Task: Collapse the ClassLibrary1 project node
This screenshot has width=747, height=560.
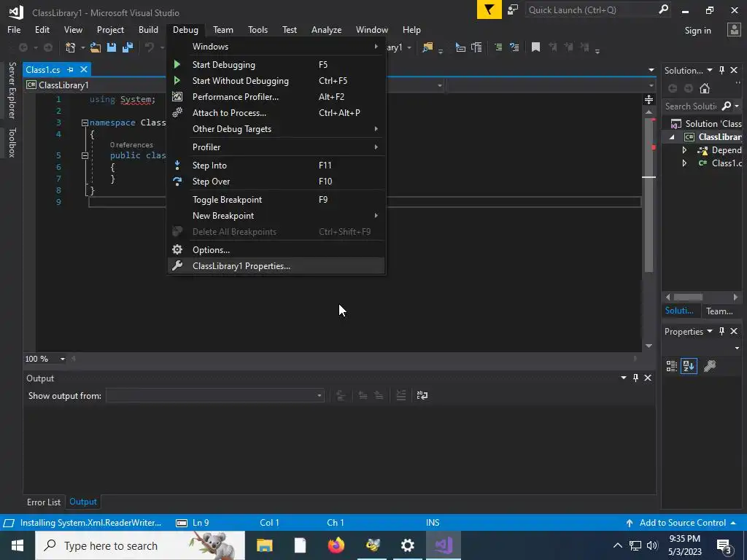Action: [672, 137]
